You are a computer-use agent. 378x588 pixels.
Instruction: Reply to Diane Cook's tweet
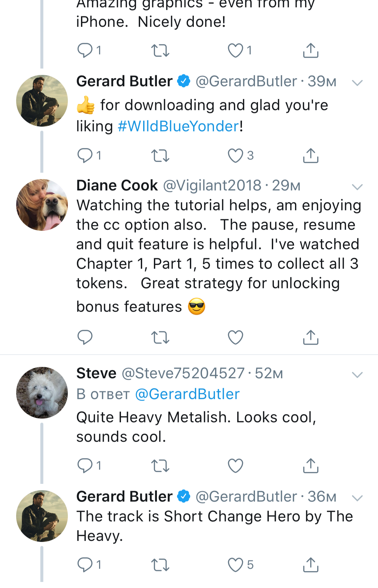coord(85,337)
